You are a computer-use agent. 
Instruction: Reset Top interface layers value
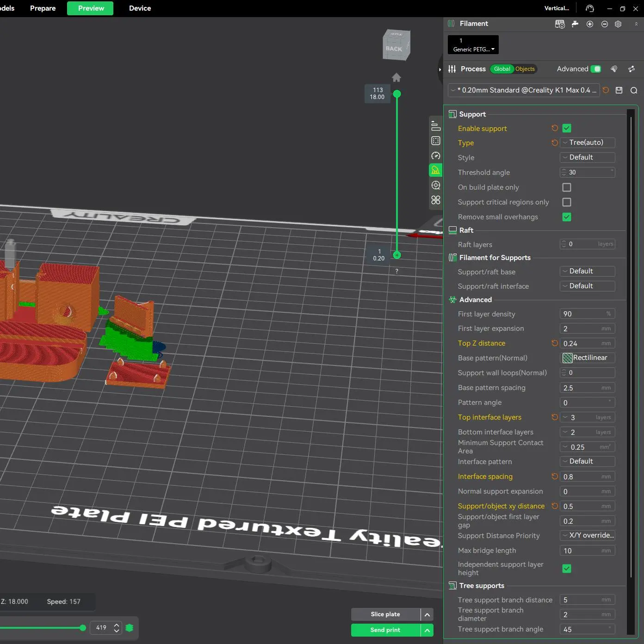tap(555, 417)
